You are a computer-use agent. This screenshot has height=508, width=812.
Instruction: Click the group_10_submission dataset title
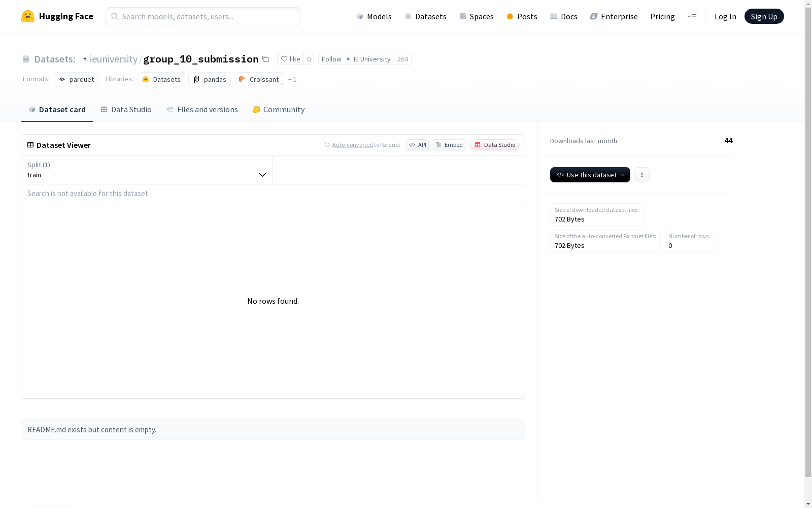click(201, 59)
